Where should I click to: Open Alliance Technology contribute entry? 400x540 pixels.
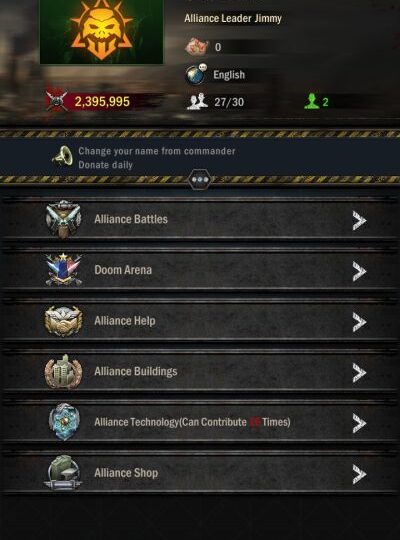coord(200,422)
